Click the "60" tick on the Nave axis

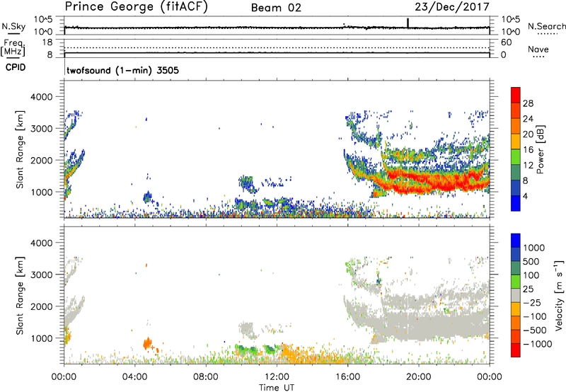click(507, 42)
